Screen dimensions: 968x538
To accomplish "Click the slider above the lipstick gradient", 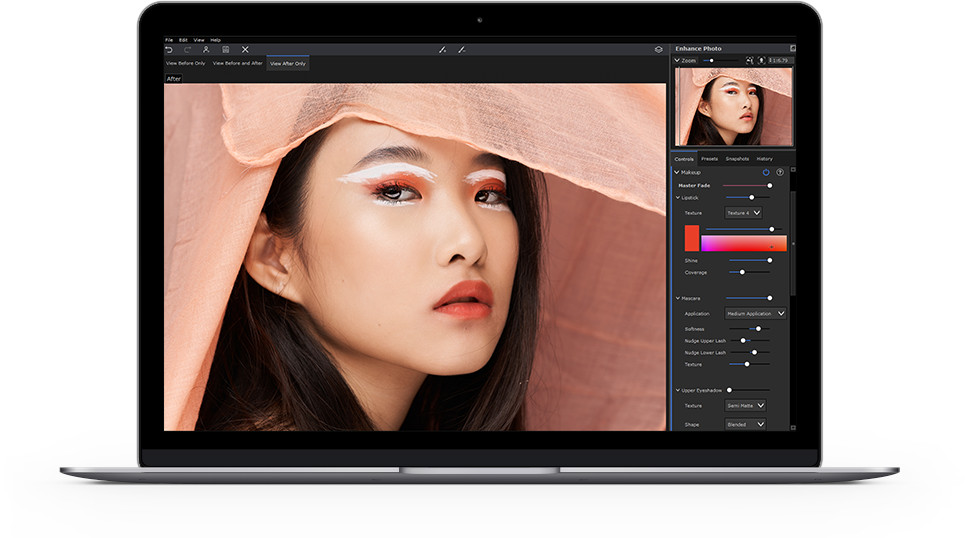I will click(746, 229).
